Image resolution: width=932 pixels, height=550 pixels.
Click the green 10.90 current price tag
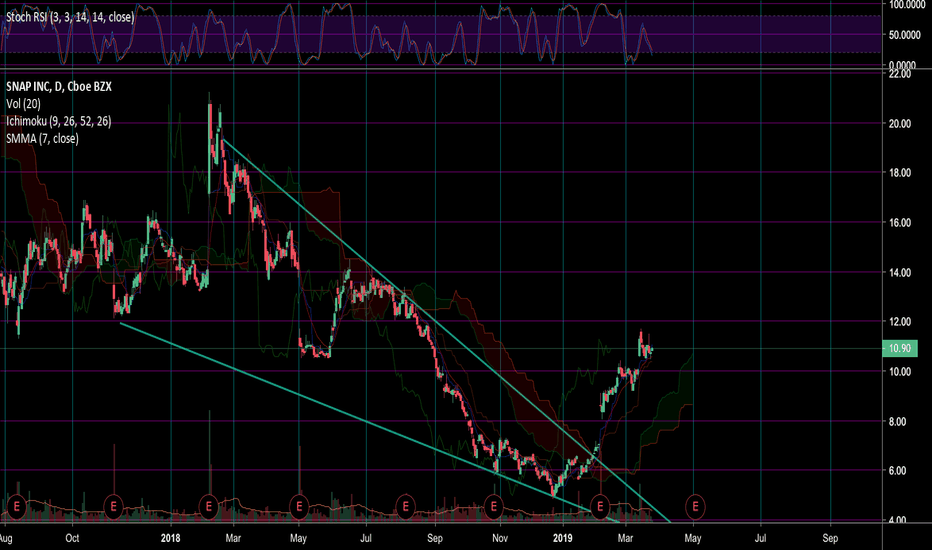click(900, 348)
